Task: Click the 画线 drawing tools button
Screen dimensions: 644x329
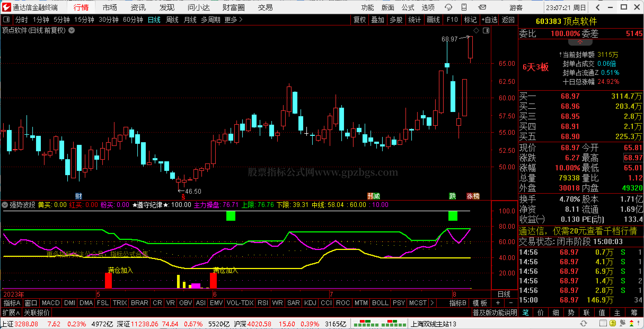Action: (433, 20)
